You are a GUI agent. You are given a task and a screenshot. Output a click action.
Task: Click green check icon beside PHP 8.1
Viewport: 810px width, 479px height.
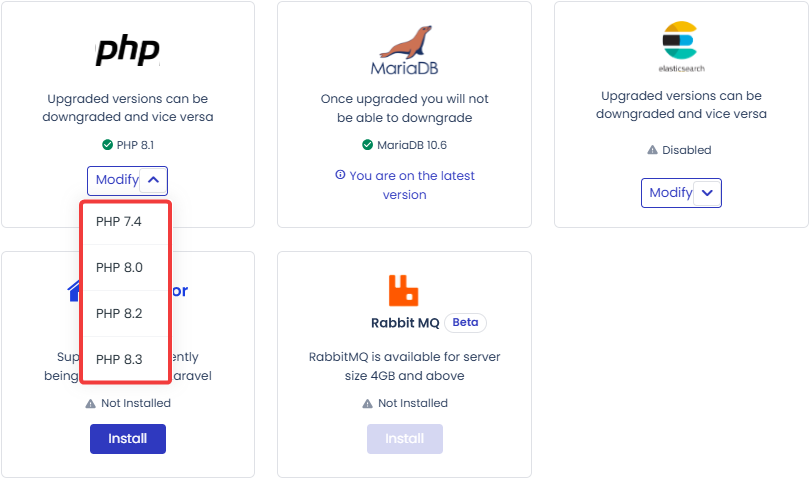(x=107, y=145)
